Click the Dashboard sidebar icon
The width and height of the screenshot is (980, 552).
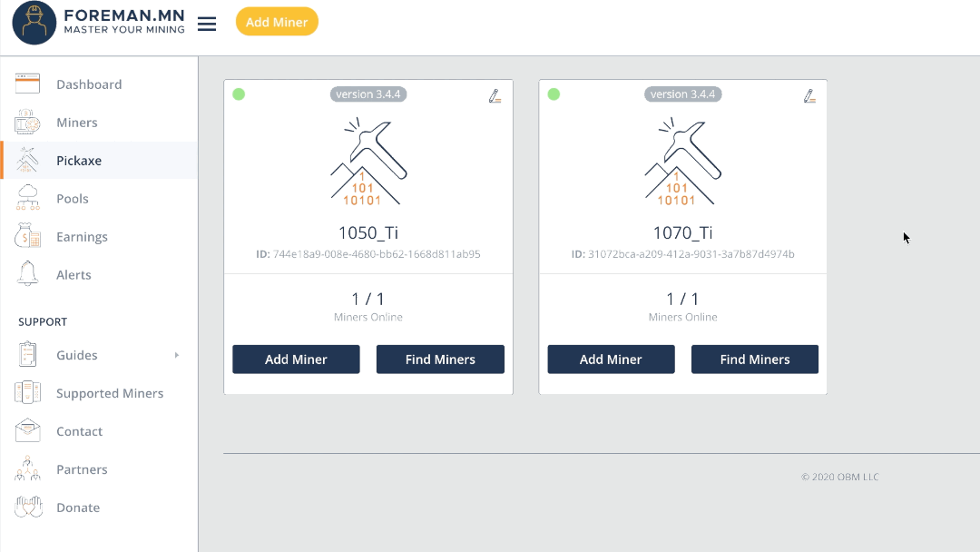(27, 84)
